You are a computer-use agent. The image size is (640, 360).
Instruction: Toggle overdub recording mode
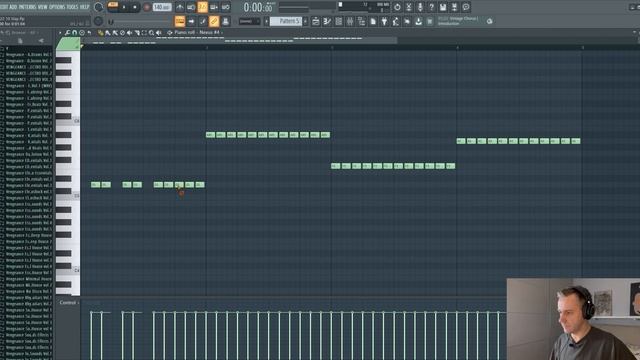pyautogui.click(x=214, y=7)
